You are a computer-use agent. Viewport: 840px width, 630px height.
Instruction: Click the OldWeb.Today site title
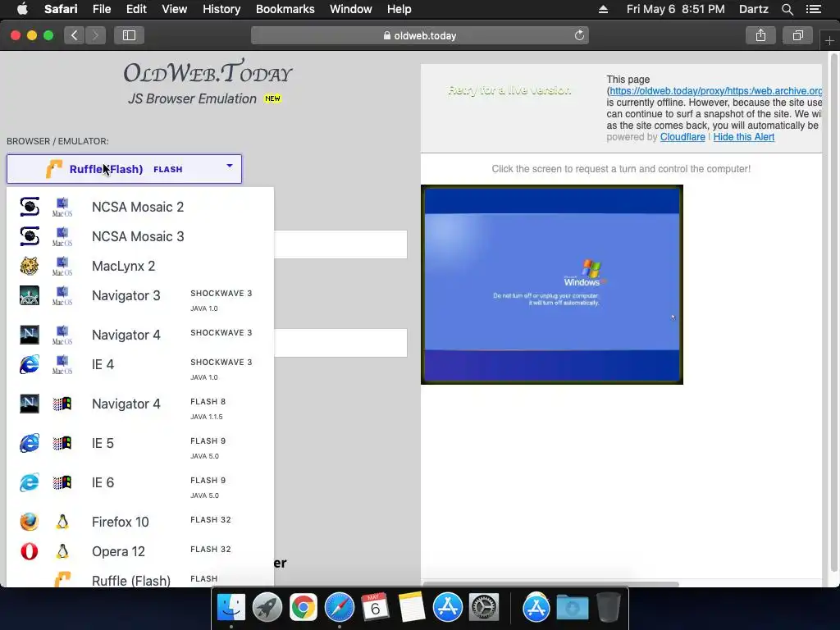[208, 72]
